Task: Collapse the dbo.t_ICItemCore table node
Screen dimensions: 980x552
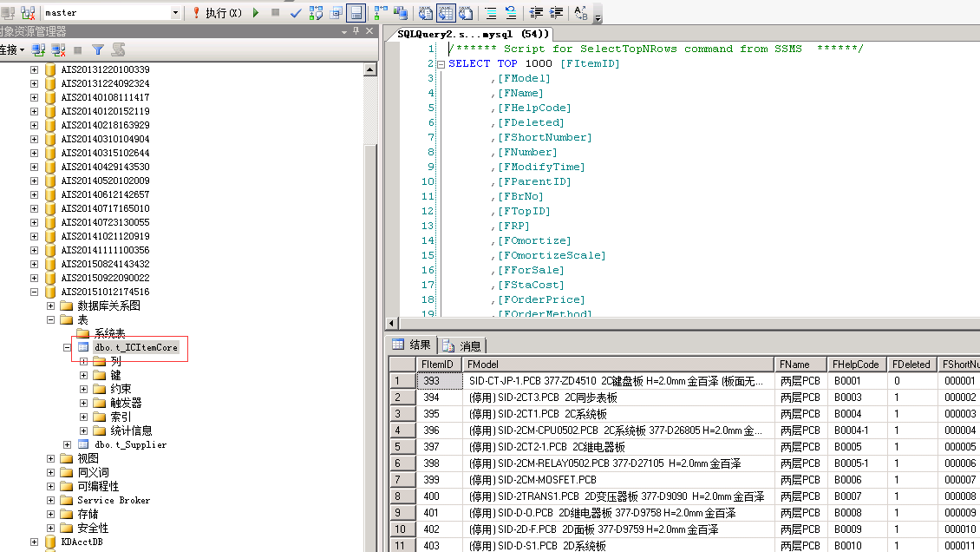Action: pyautogui.click(x=68, y=347)
